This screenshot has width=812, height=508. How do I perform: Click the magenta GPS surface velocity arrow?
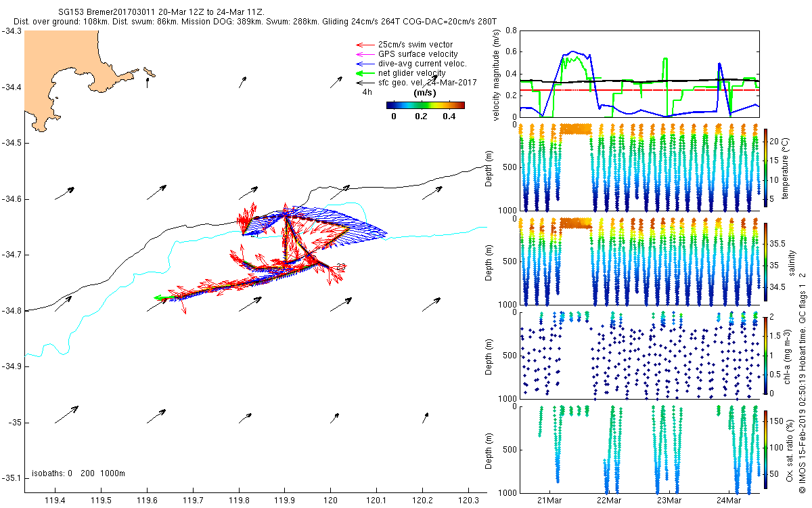pos(365,54)
